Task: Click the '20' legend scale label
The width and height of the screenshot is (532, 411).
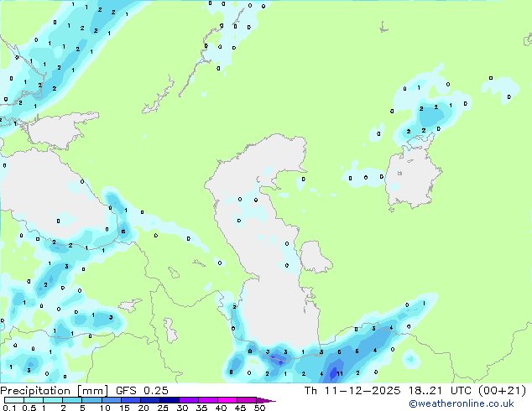Action: [143, 408]
